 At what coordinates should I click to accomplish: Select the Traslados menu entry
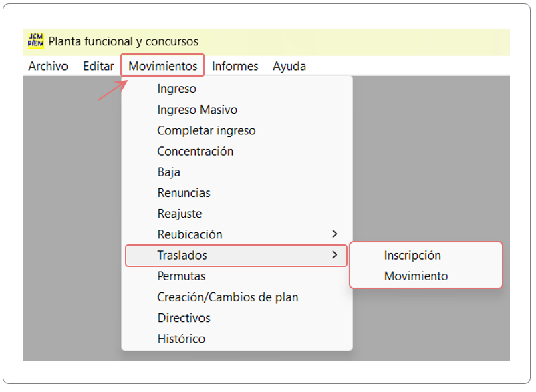pos(236,255)
